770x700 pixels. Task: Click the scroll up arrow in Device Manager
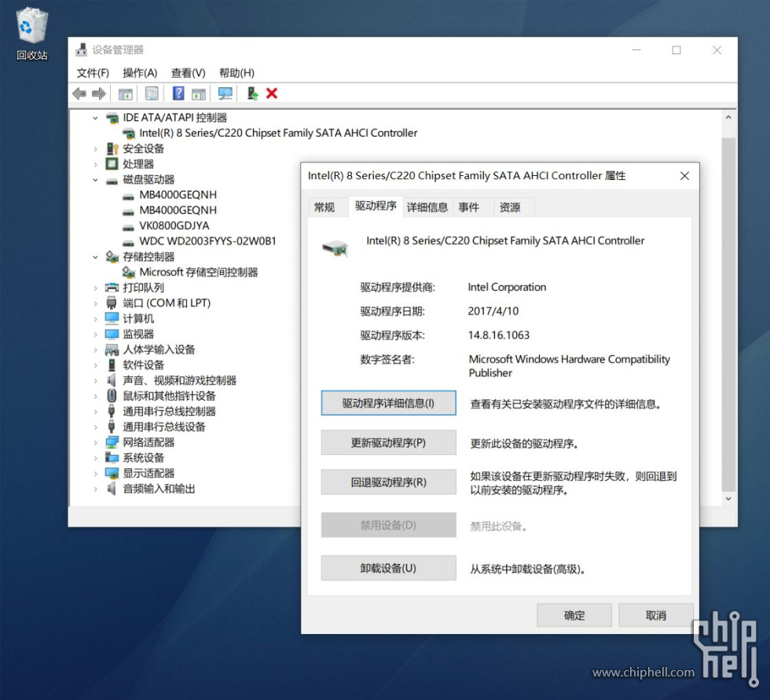(x=728, y=118)
